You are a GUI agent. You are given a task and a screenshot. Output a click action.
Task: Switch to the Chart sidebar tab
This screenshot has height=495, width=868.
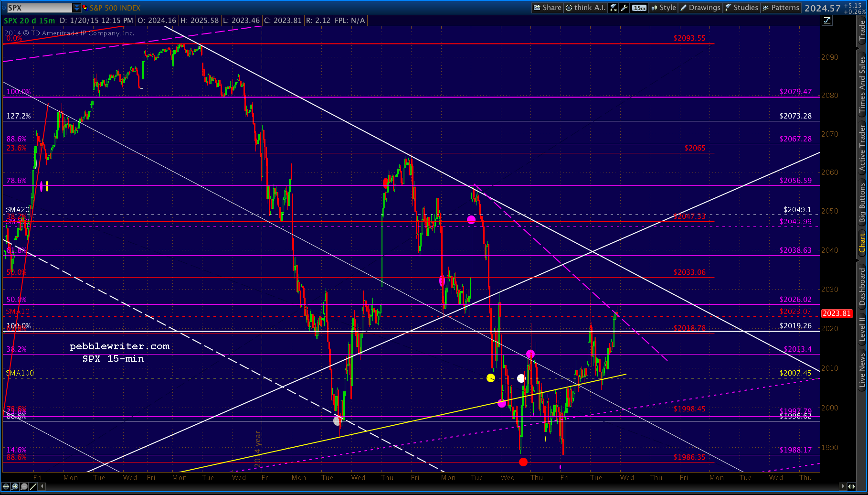862,243
